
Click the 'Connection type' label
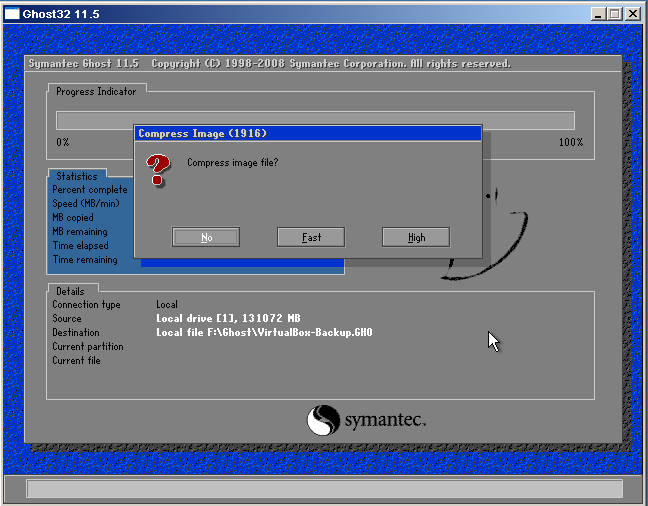(x=86, y=305)
